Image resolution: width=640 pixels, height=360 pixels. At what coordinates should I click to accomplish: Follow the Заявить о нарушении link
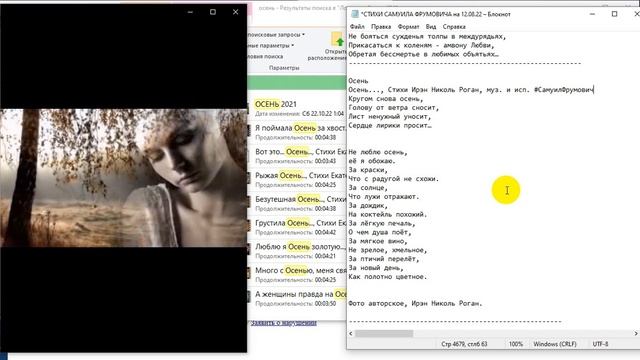tap(284, 323)
